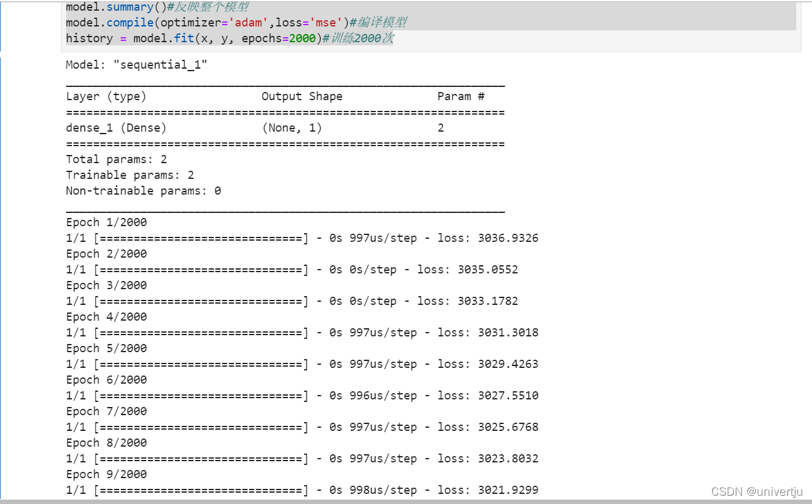Image resolution: width=812 pixels, height=504 pixels.
Task: Click the 'Epoch 5/2000' line
Action: [106, 348]
